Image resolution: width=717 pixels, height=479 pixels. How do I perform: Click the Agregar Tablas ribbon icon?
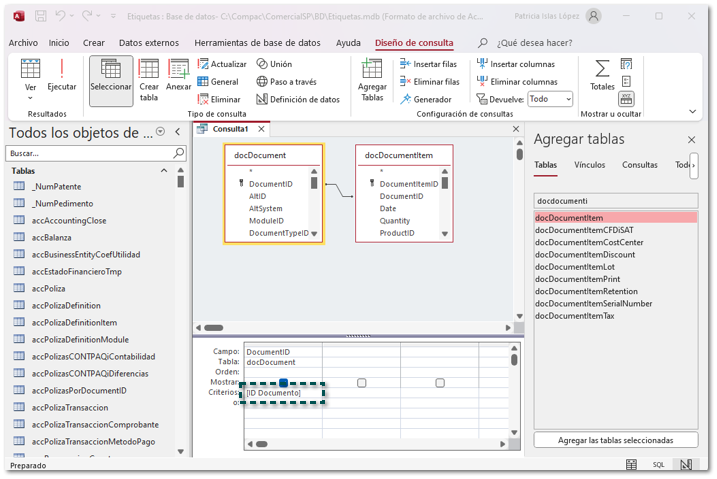tap(372, 79)
